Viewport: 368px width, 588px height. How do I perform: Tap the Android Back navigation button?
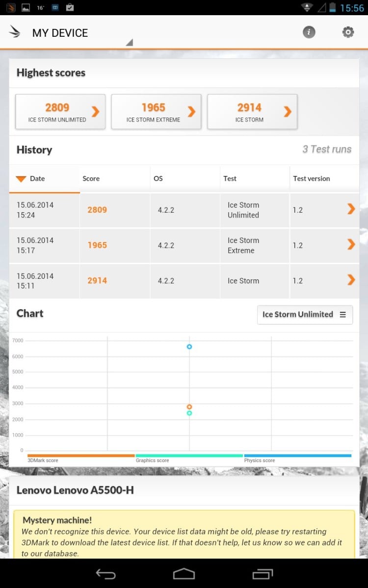click(105, 574)
